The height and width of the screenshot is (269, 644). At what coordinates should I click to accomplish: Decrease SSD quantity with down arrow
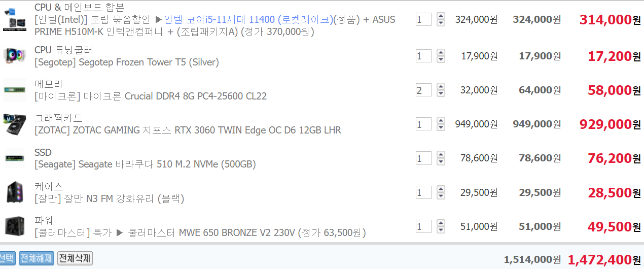[441, 161]
